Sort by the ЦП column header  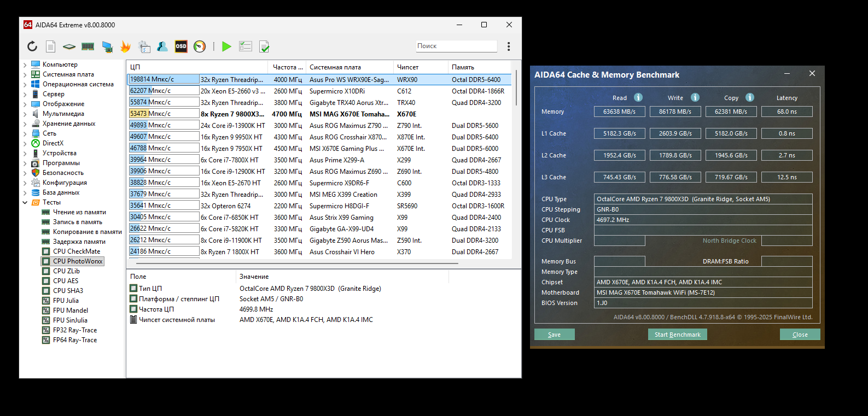click(197, 67)
